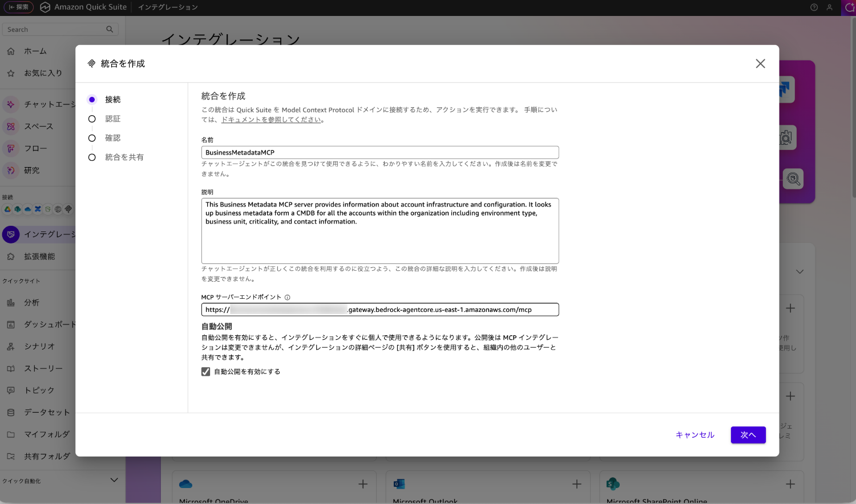
Task: Close the 統合を作成 dialog
Action: pyautogui.click(x=761, y=64)
